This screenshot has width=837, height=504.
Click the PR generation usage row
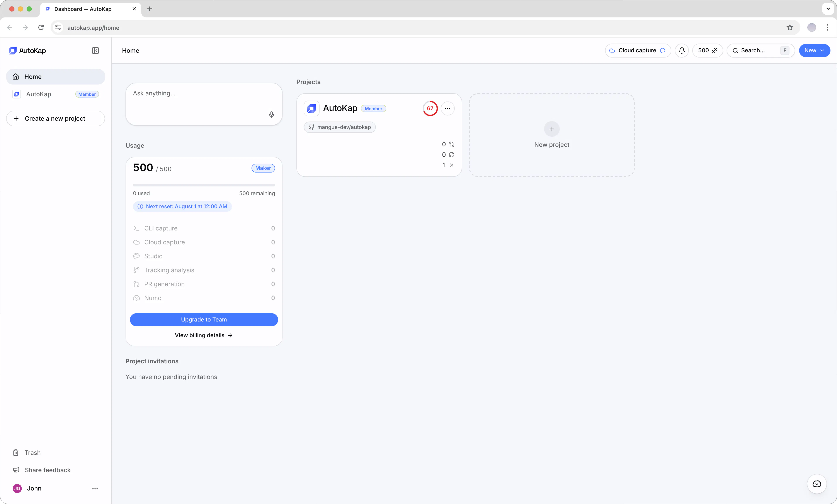[x=204, y=284]
